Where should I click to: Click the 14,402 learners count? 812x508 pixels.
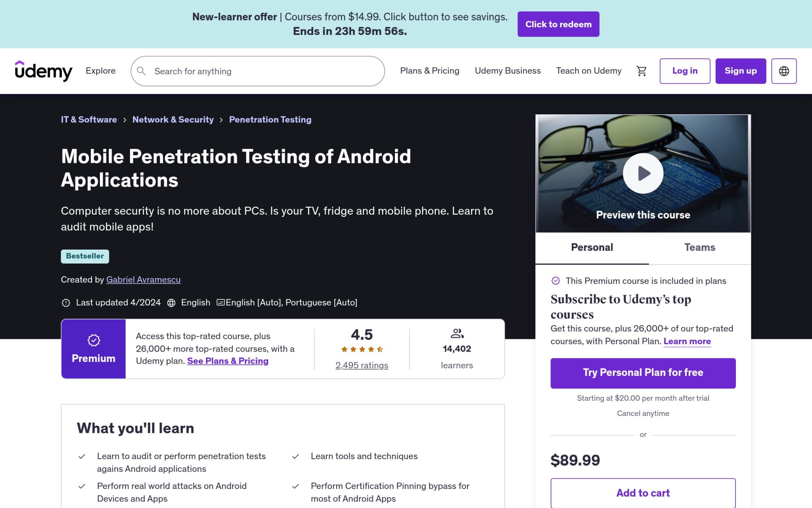coord(457,349)
